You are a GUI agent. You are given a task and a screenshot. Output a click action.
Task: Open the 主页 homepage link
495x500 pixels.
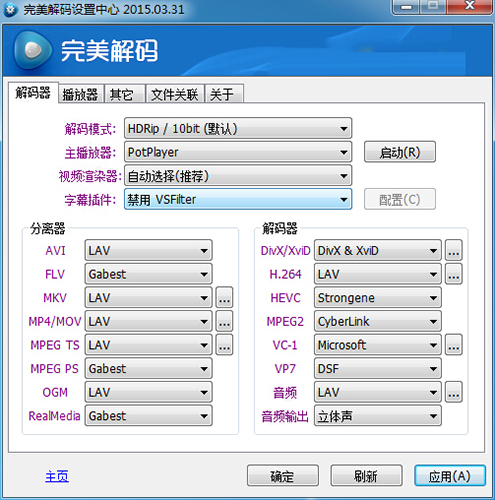pos(57,476)
